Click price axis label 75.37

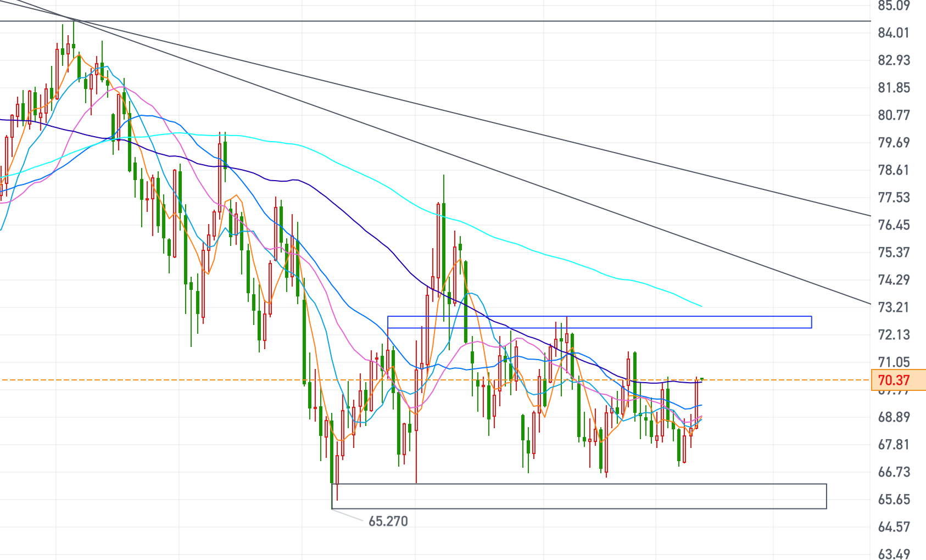click(x=894, y=253)
